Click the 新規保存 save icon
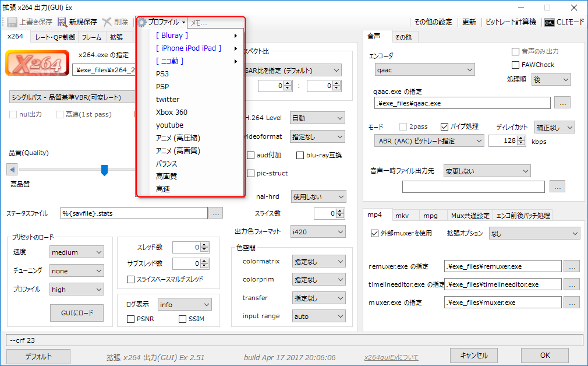Viewport: 588px width, 366px height. tap(62, 22)
